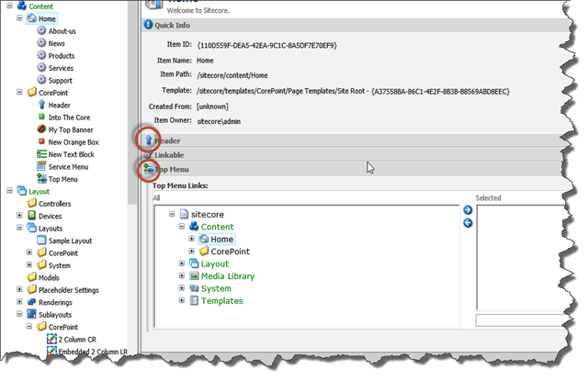The image size is (588, 381).
Task: Collapse the Layouts node
Action: [x=19, y=228]
